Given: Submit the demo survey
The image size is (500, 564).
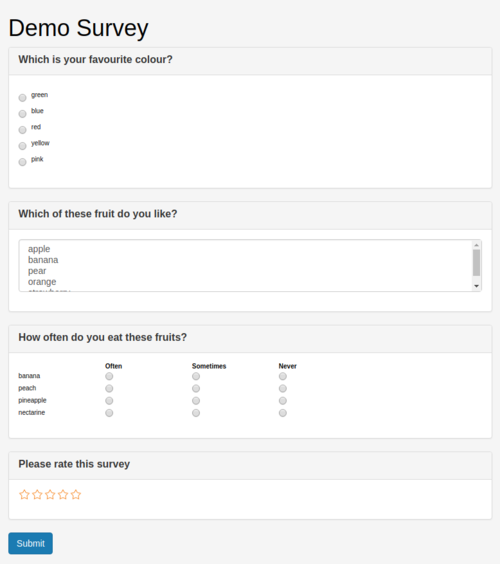Looking at the screenshot, I should 31,543.
